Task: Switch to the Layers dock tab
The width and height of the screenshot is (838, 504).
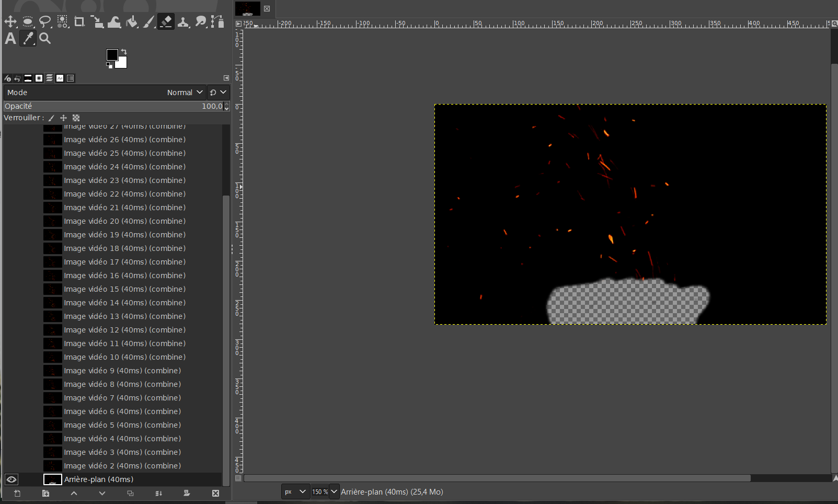Action: click(x=49, y=78)
